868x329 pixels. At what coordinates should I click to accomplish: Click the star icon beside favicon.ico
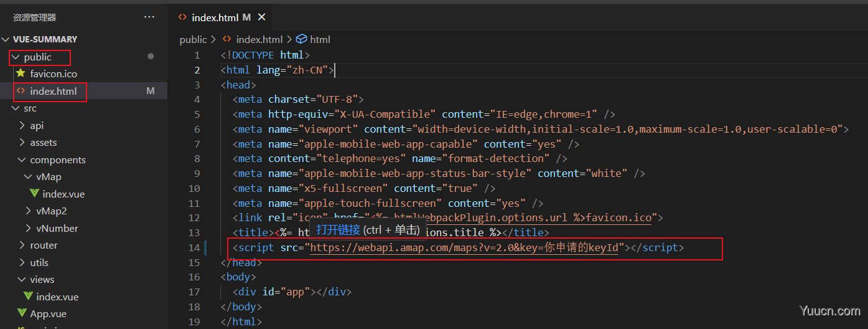click(x=21, y=73)
